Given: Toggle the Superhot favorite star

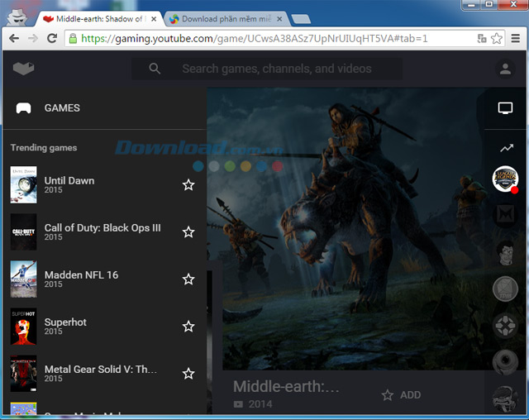Looking at the screenshot, I should tap(188, 327).
